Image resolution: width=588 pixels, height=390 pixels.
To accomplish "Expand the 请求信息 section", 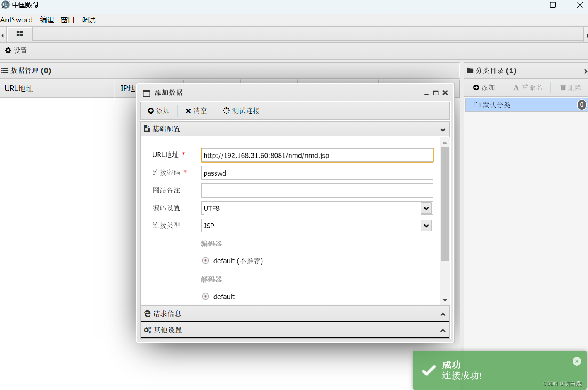I will (443, 314).
